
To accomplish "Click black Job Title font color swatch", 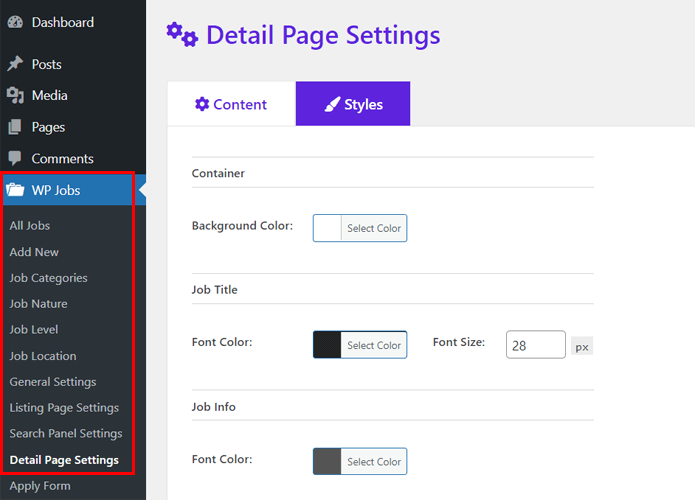I will [328, 344].
